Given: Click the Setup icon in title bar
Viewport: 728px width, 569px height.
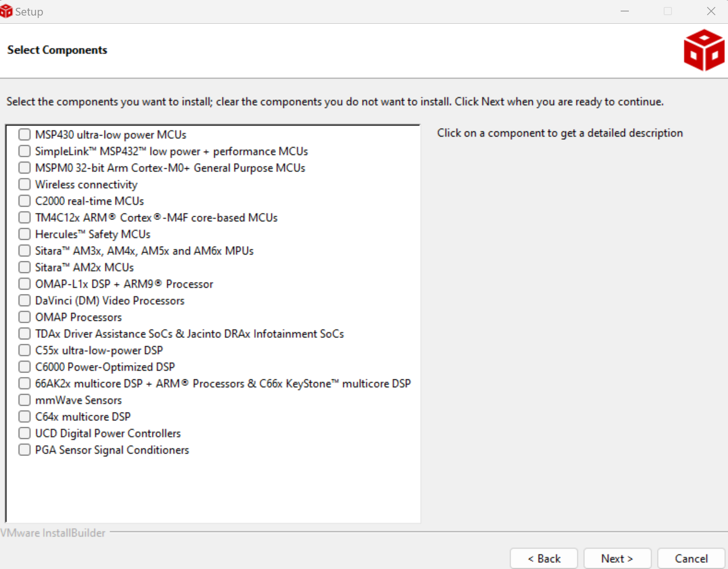Looking at the screenshot, I should click(x=6, y=11).
